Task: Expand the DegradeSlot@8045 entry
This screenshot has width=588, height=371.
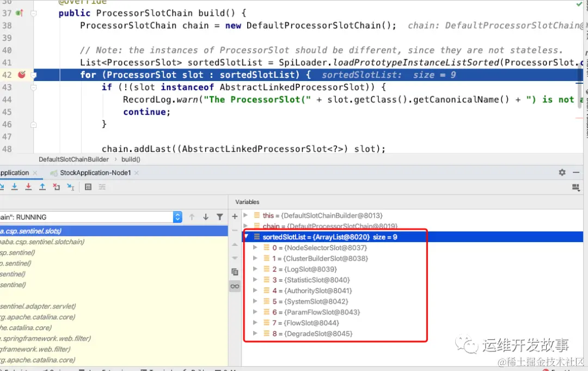Action: point(255,333)
